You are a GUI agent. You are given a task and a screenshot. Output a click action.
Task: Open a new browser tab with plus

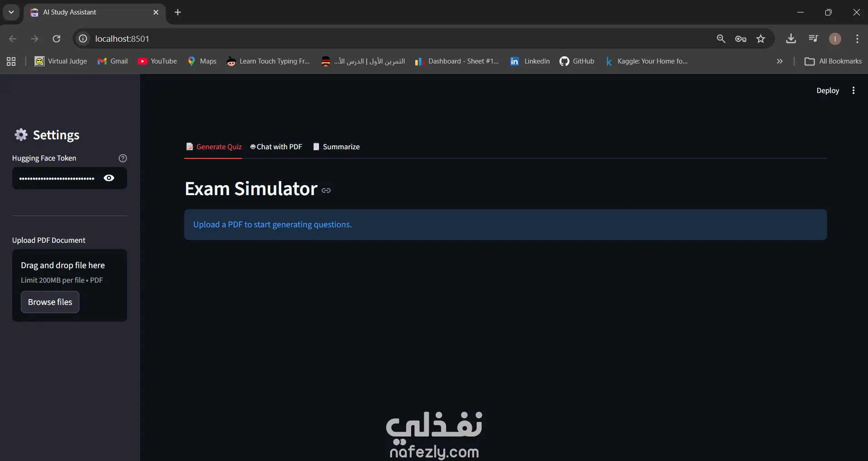pos(178,12)
